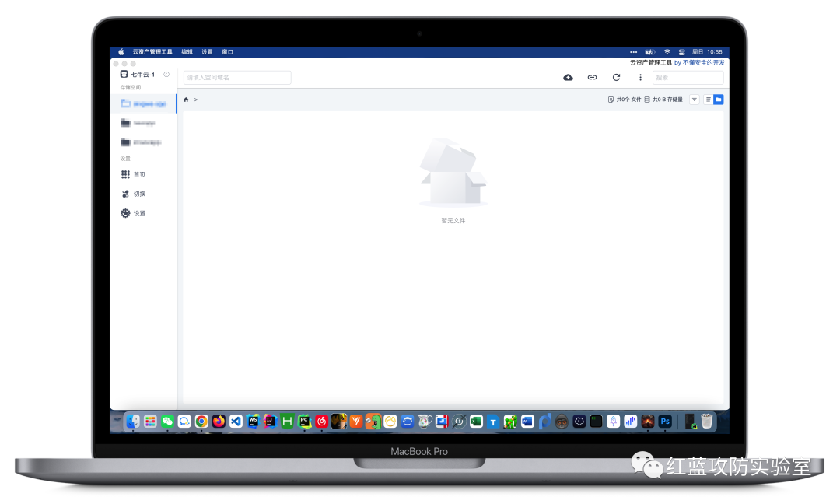Open Microsoft Excel from the Dock

coord(476,422)
